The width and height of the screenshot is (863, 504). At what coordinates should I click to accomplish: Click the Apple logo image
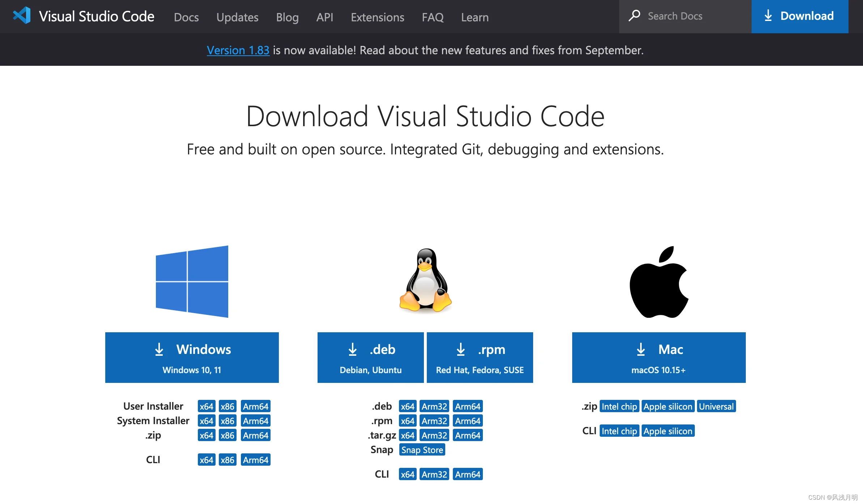[x=659, y=282]
